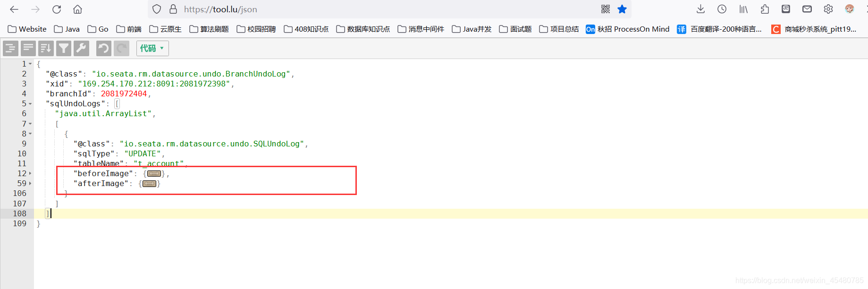
Task: Click line number 106 in gutter
Action: [x=20, y=193]
